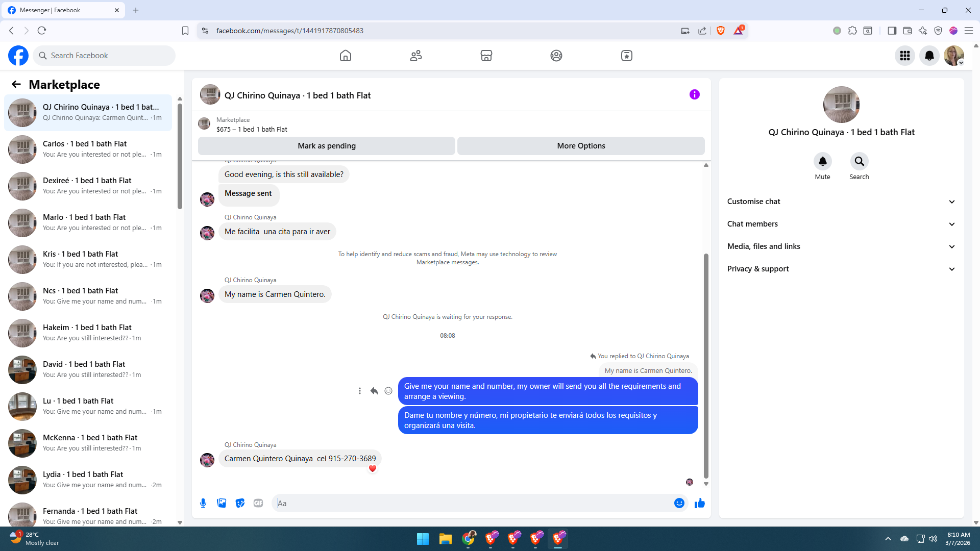Open the McKenna 1 bed 1 bath Flat chat
This screenshot has height=551, width=980.
[x=88, y=443]
